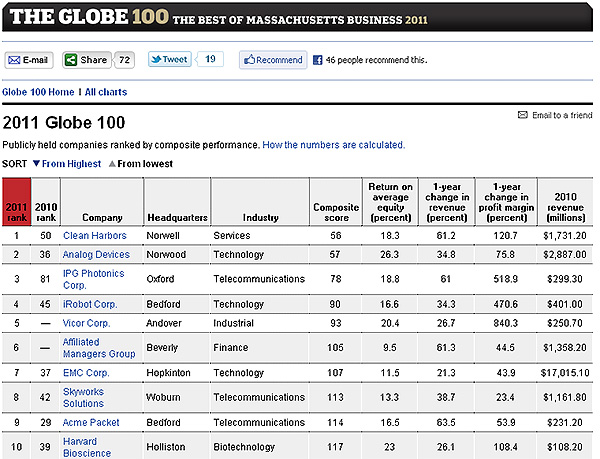600x459 pixels.
Task: Open the IPG Photonics Corp. link
Action: click(x=93, y=278)
